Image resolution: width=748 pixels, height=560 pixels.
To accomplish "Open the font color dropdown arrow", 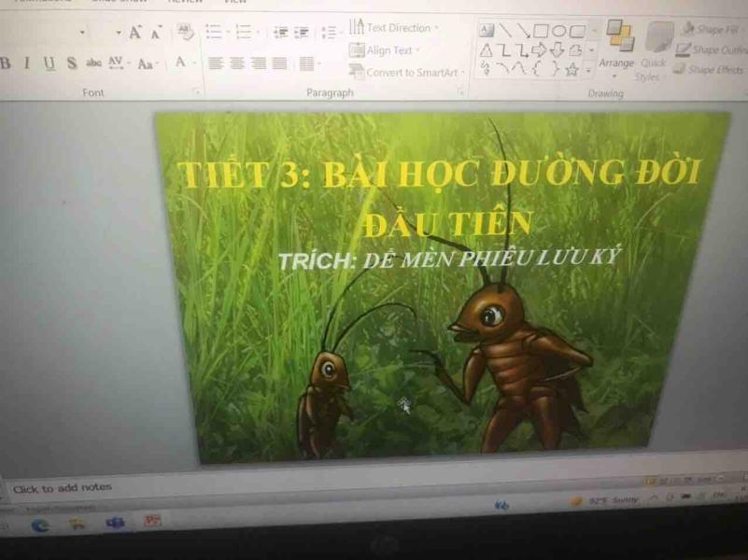I will pyautogui.click(x=194, y=63).
